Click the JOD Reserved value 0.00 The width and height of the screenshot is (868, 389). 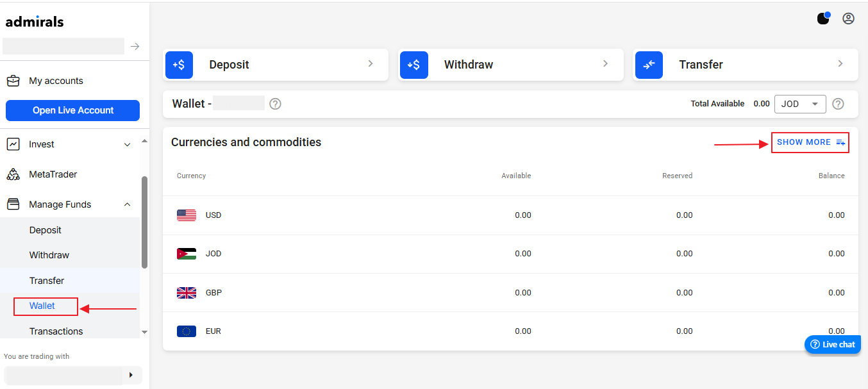click(x=685, y=254)
